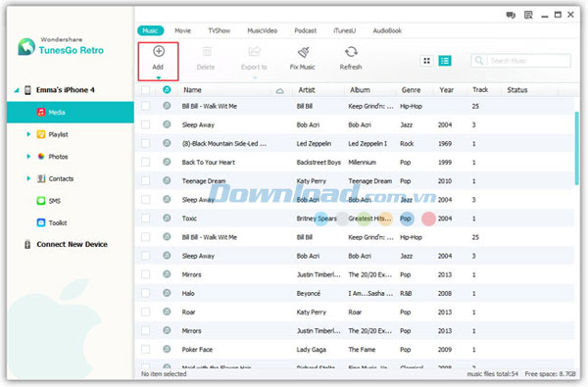Expand the Contacts tree arrow
The width and height of the screenshot is (588, 387).
pos(28,178)
